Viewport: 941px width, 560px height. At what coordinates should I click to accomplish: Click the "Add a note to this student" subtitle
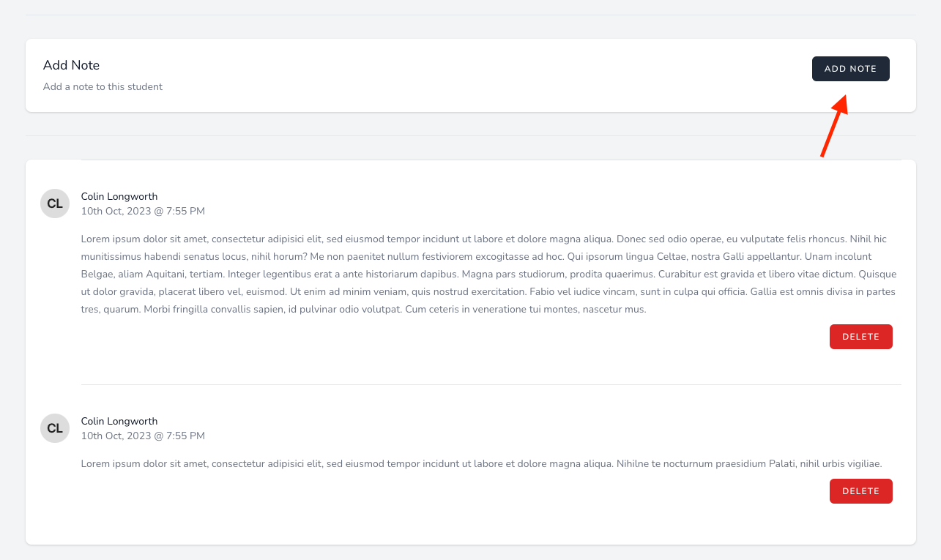103,86
